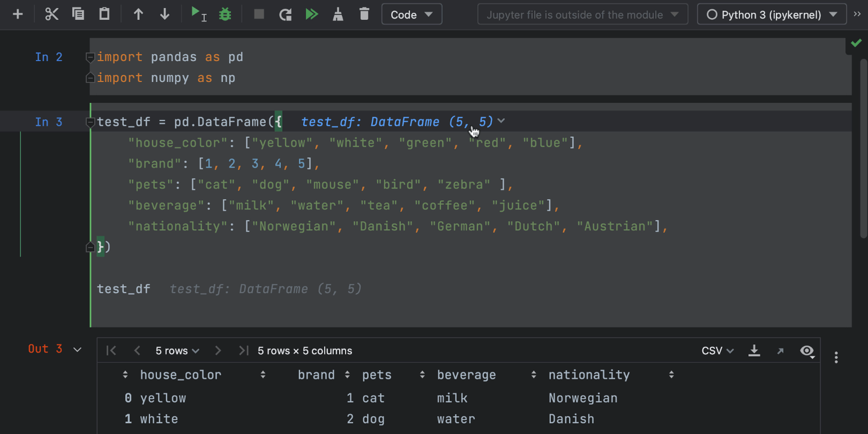
Task: Add a new cell with plus icon
Action: coord(18,14)
